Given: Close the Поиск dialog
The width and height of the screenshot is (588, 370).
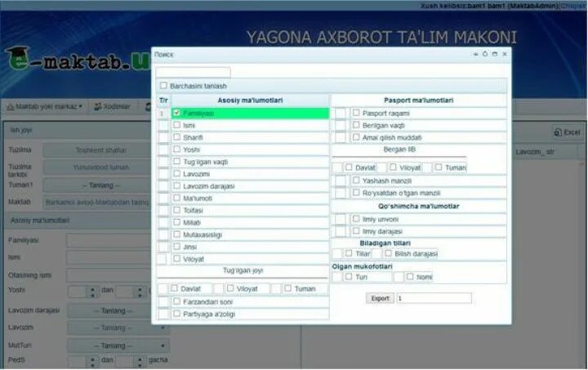Looking at the screenshot, I should pyautogui.click(x=505, y=54).
